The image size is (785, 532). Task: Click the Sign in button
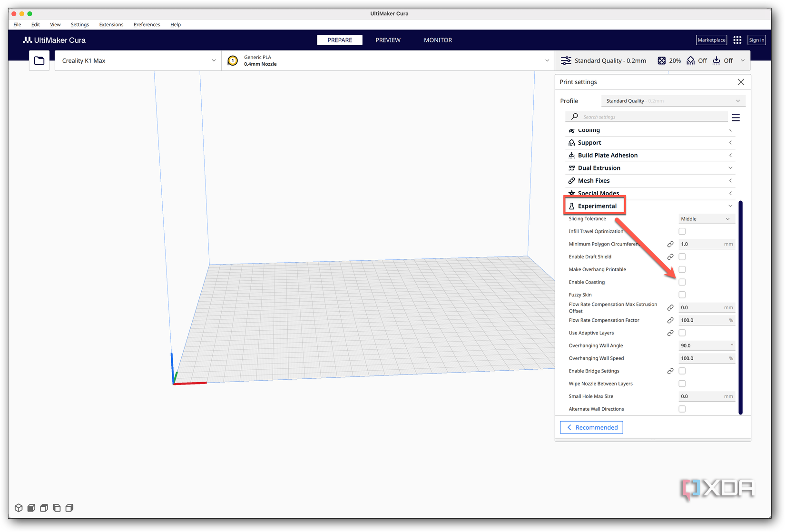click(756, 40)
